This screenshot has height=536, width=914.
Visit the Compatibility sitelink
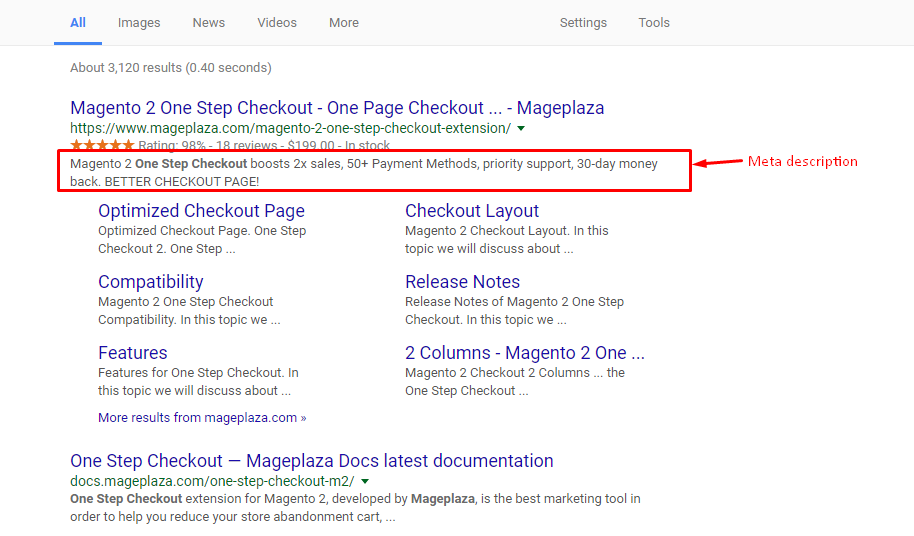tap(150, 282)
